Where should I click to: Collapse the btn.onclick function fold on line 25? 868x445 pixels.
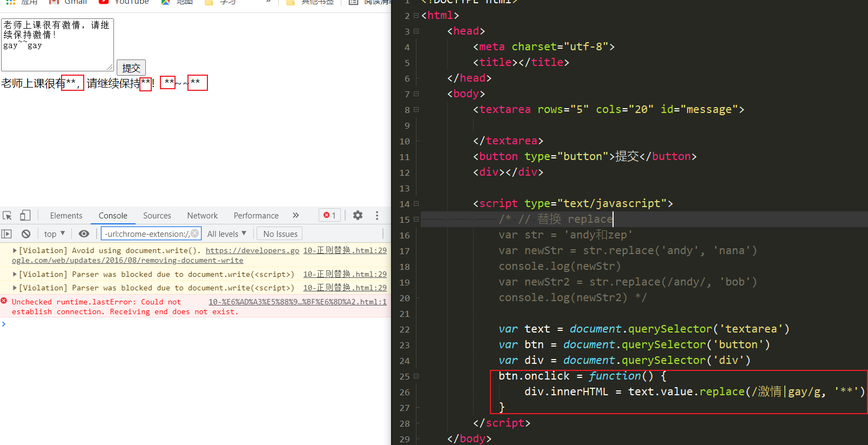[x=416, y=376]
